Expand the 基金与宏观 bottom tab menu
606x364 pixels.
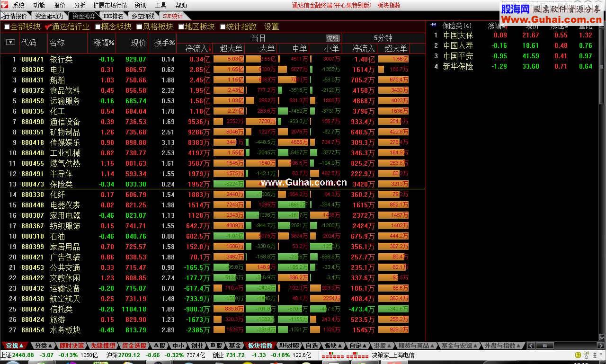coord(459,346)
